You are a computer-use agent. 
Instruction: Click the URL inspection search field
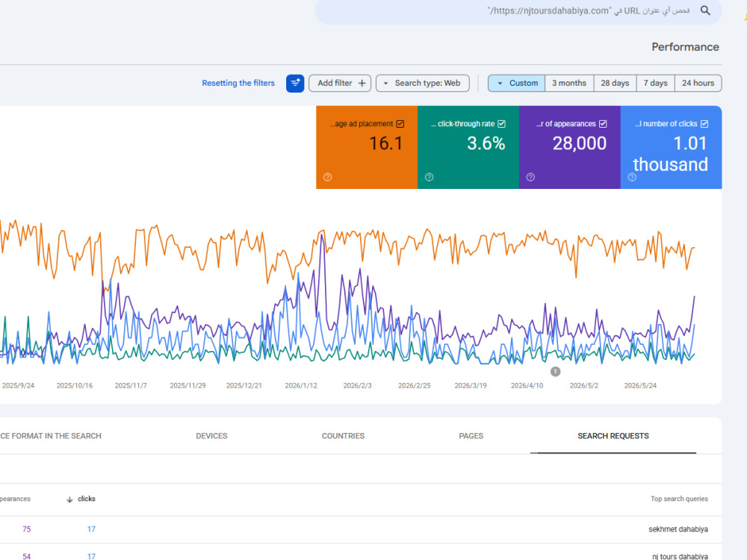click(518, 11)
